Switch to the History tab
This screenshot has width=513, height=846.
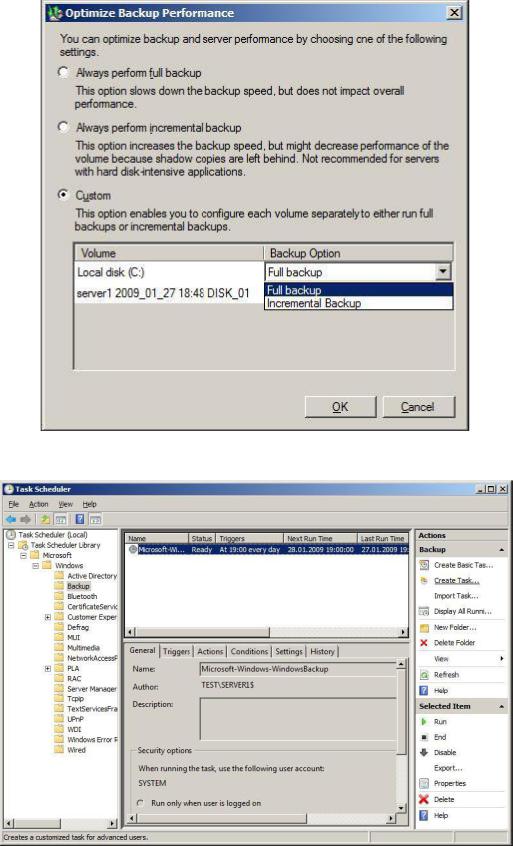click(322, 652)
